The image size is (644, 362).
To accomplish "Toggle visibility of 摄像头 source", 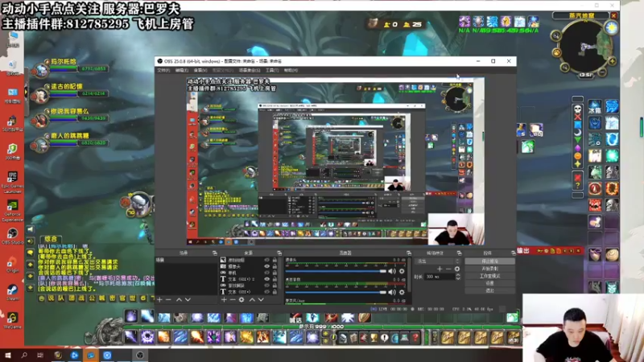I will click(267, 266).
